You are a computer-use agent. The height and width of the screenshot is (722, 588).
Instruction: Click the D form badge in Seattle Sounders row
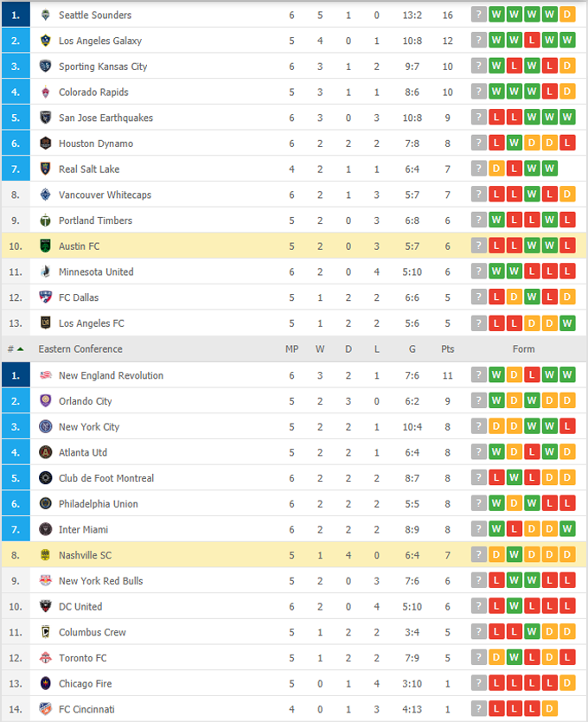(x=567, y=16)
